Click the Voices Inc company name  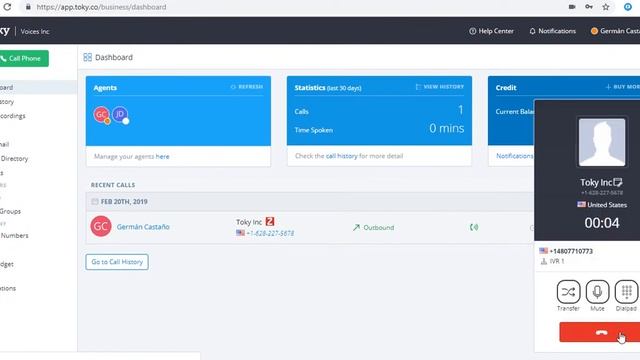(35, 31)
